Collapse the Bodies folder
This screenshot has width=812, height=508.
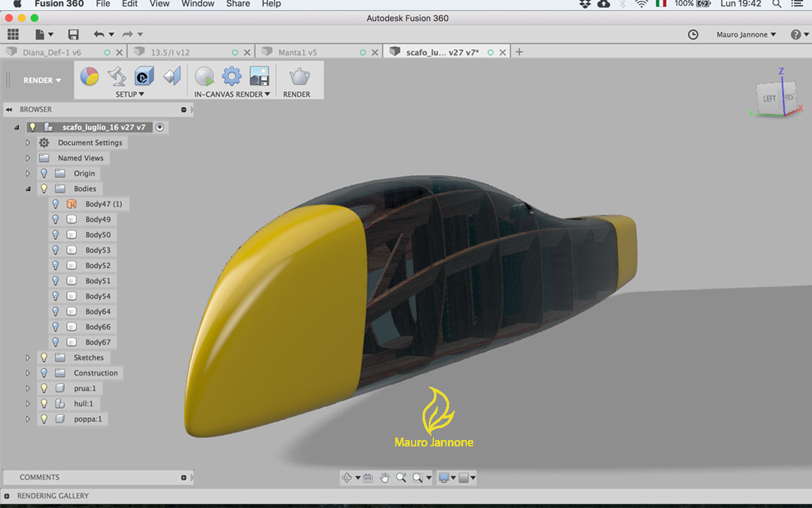pos(28,189)
